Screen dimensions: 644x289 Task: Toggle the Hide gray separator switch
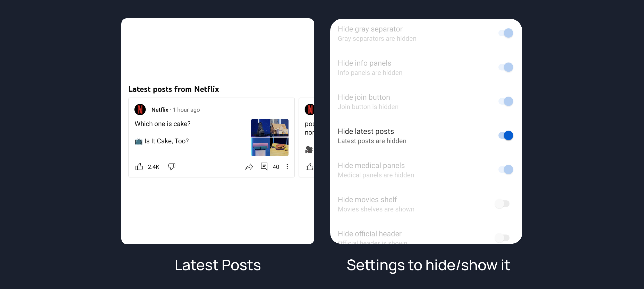[x=506, y=33]
